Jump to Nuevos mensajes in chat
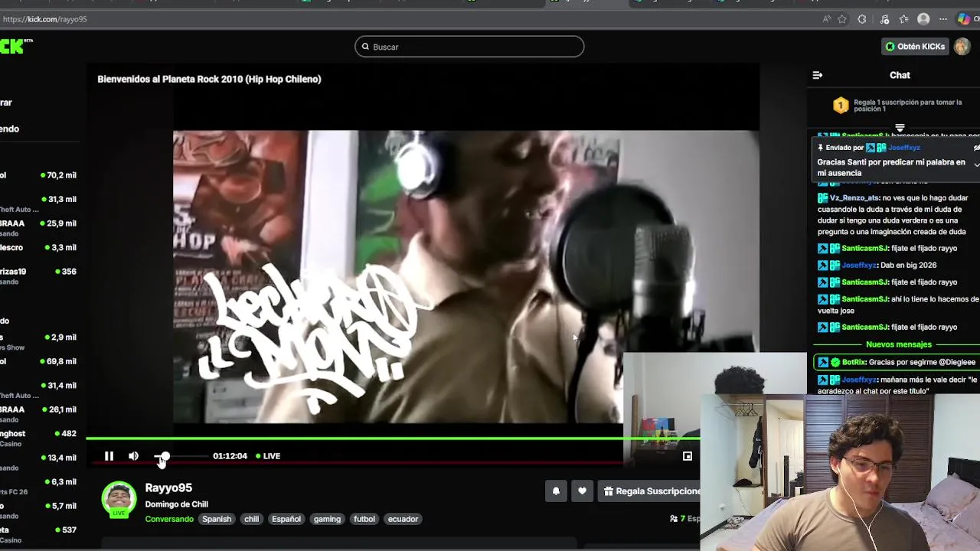Screen dimensions: 980x551 [899, 344]
